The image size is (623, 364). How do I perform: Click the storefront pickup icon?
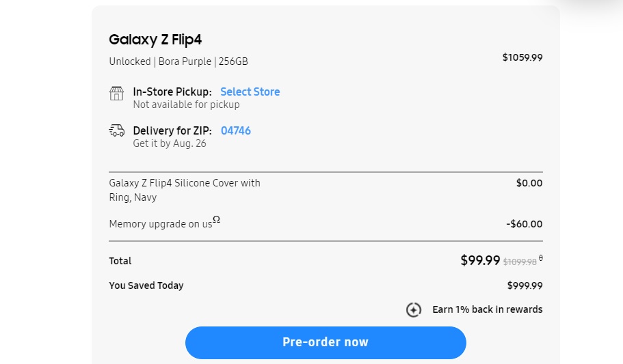pyautogui.click(x=116, y=94)
